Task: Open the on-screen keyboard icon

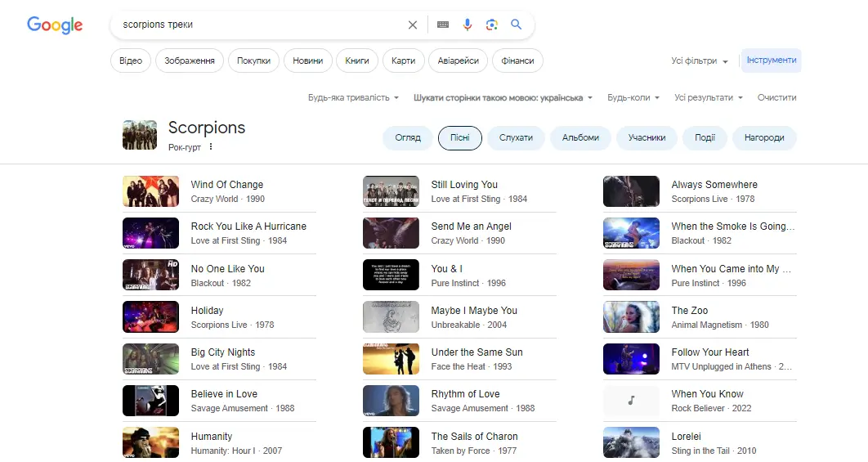Action: [443, 25]
